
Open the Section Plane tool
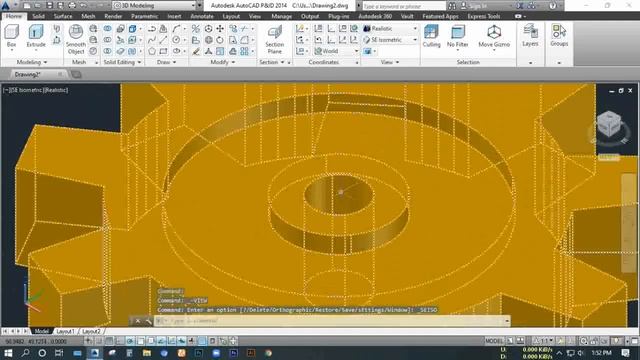point(274,39)
